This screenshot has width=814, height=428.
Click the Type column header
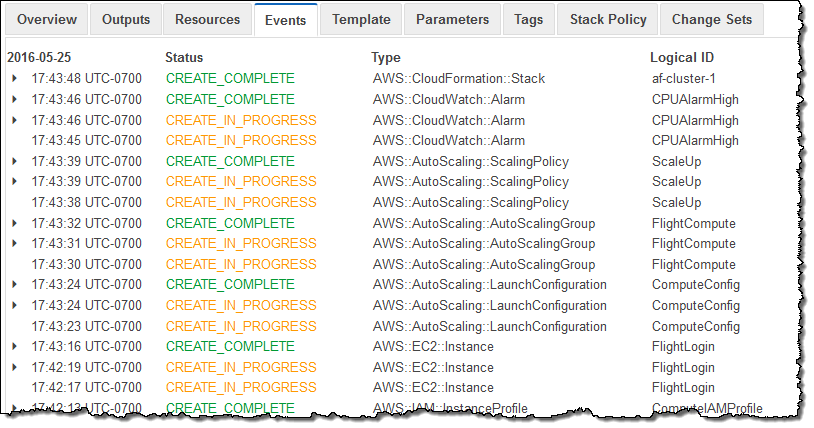tap(385, 57)
